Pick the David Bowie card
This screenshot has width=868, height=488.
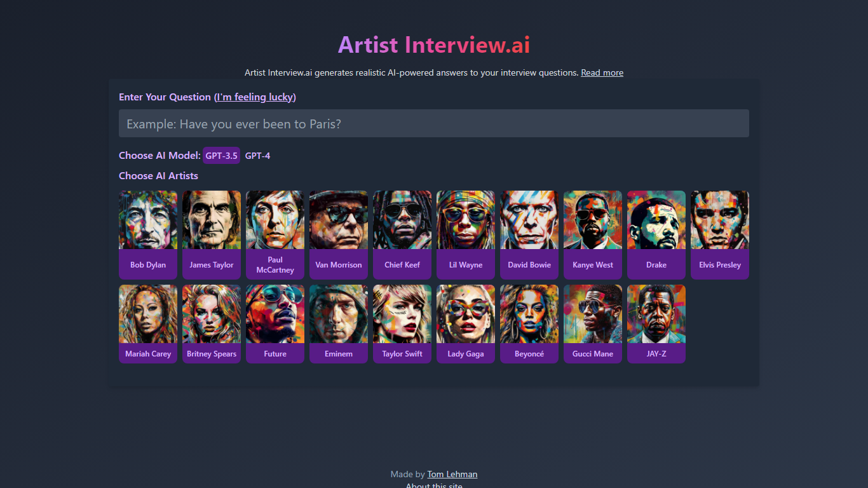point(529,234)
